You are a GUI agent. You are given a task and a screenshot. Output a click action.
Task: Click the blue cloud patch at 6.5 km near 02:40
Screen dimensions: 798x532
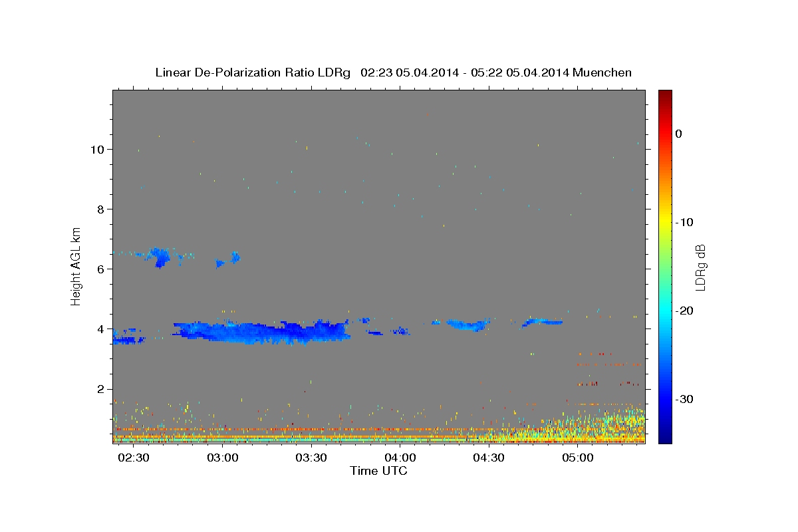pos(160,257)
